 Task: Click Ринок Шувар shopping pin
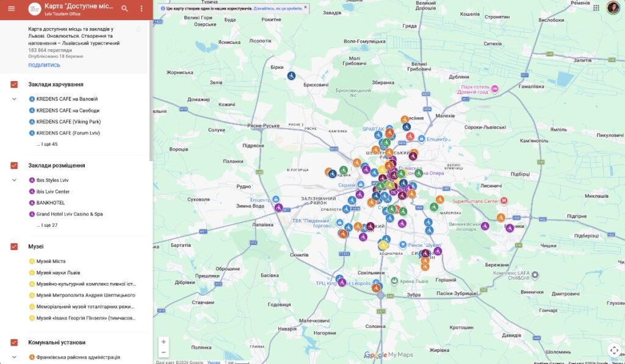[x=403, y=244]
